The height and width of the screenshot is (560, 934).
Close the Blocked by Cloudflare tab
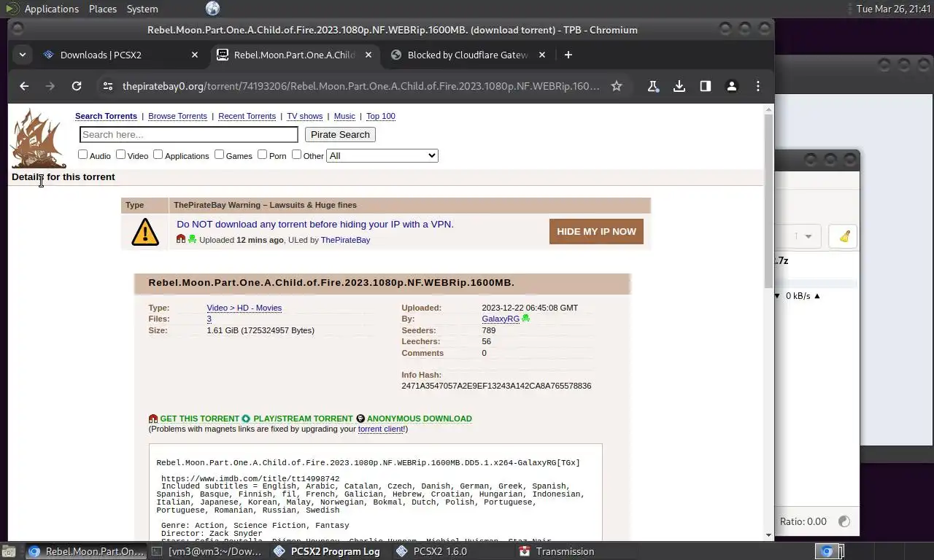542,55
